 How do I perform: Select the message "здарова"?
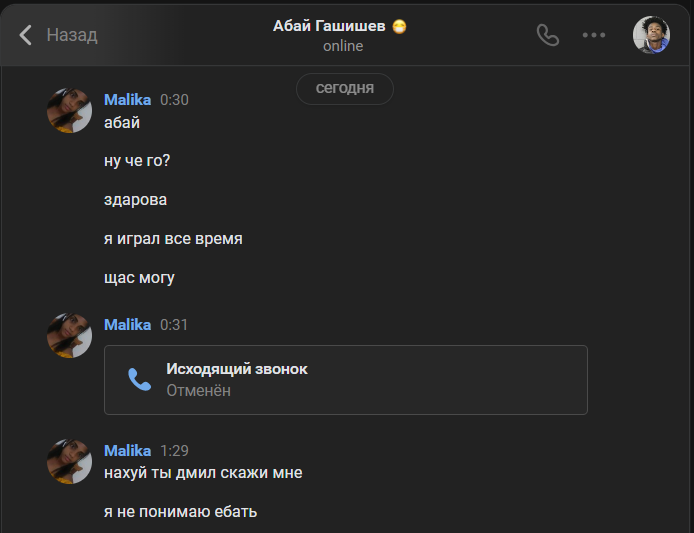[x=135, y=200]
